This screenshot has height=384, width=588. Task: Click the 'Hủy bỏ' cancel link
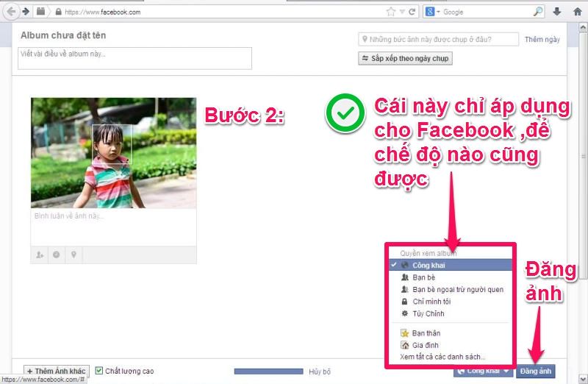320,371
